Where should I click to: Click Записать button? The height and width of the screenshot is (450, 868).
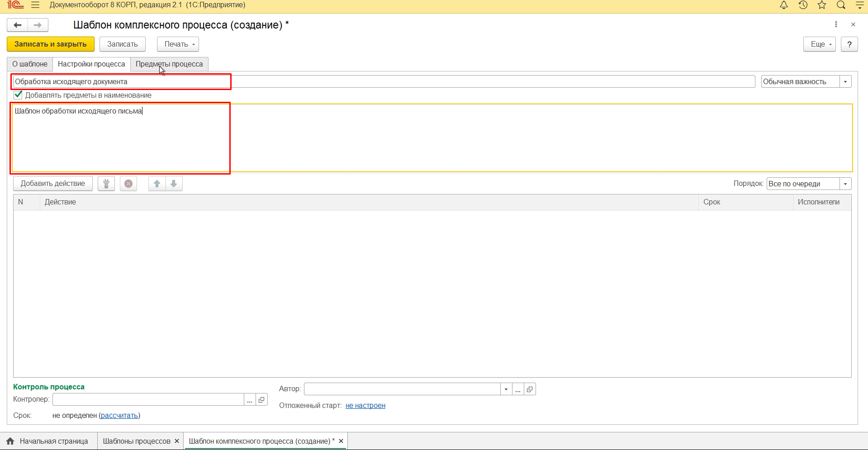[x=123, y=44]
